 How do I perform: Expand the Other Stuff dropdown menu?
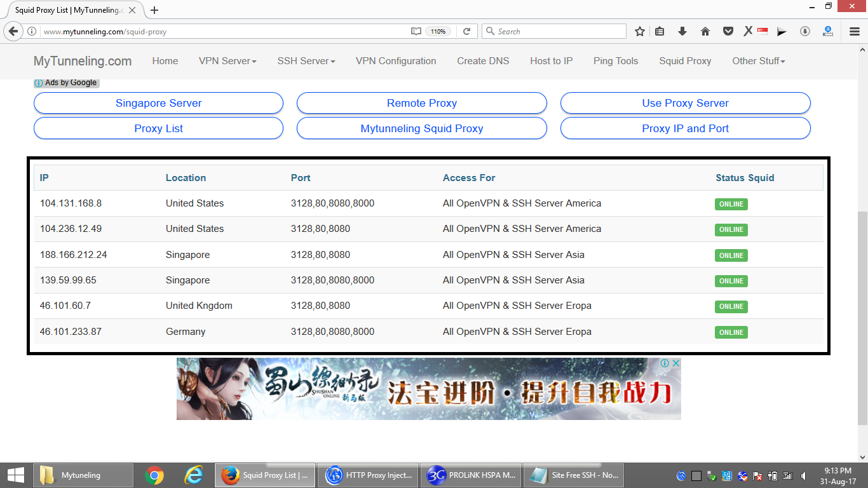759,61
